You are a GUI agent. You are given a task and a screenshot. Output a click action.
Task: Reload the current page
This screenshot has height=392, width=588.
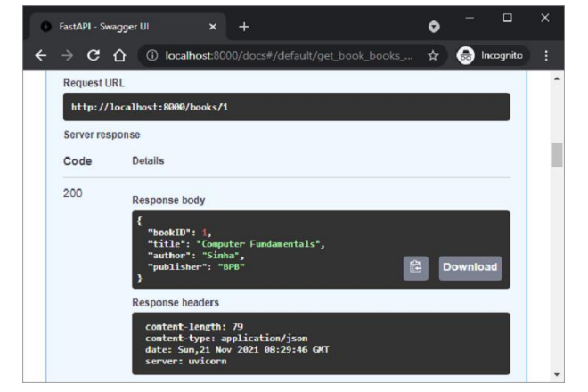(x=93, y=55)
